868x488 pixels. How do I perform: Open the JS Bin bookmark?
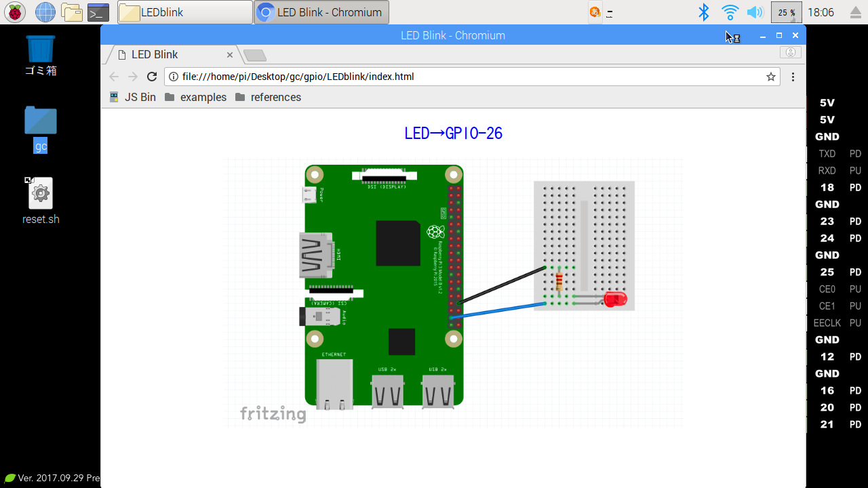click(133, 97)
